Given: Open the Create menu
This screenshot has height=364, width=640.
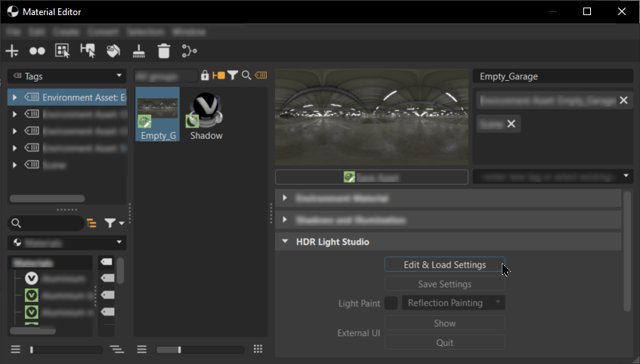Looking at the screenshot, I should click(66, 32).
